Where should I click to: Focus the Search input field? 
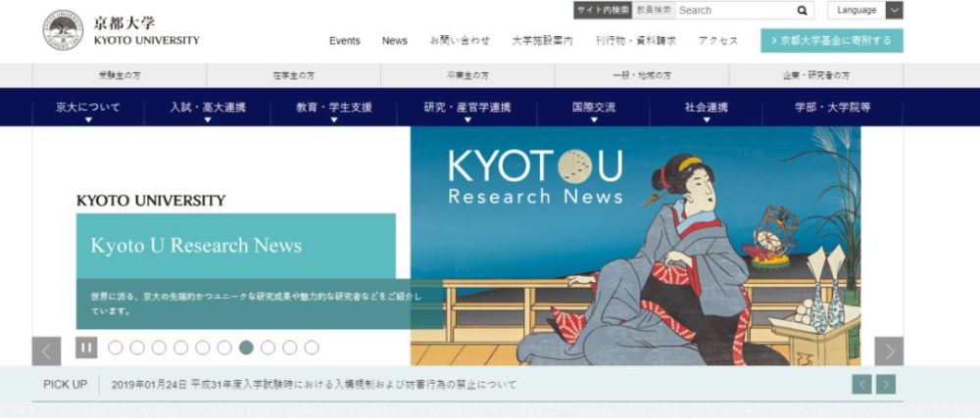(x=733, y=10)
